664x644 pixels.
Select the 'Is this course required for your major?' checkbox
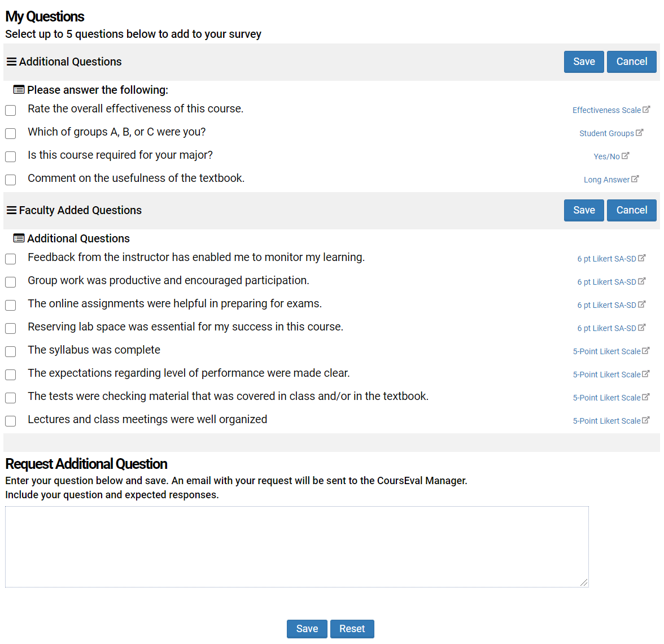(x=11, y=156)
